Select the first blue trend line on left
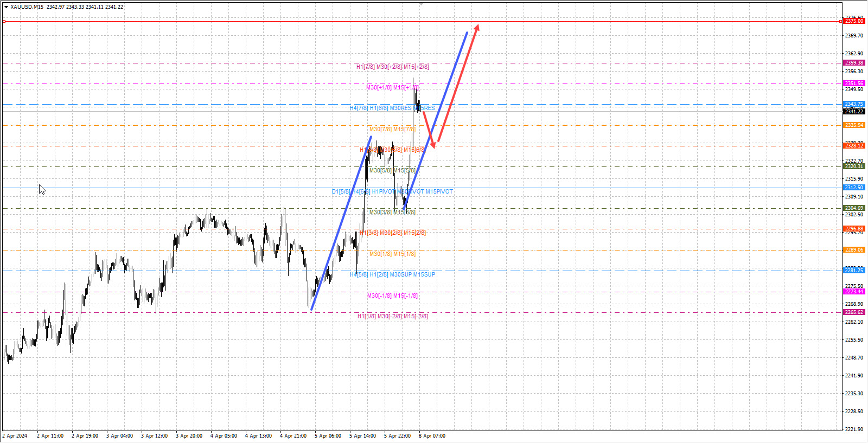This screenshot has width=868, height=443. 341,223
